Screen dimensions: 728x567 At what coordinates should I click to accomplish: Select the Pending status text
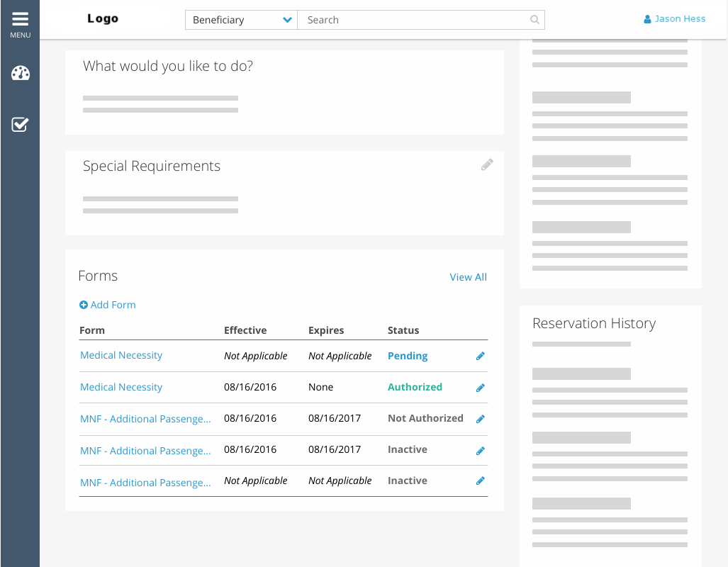408,356
